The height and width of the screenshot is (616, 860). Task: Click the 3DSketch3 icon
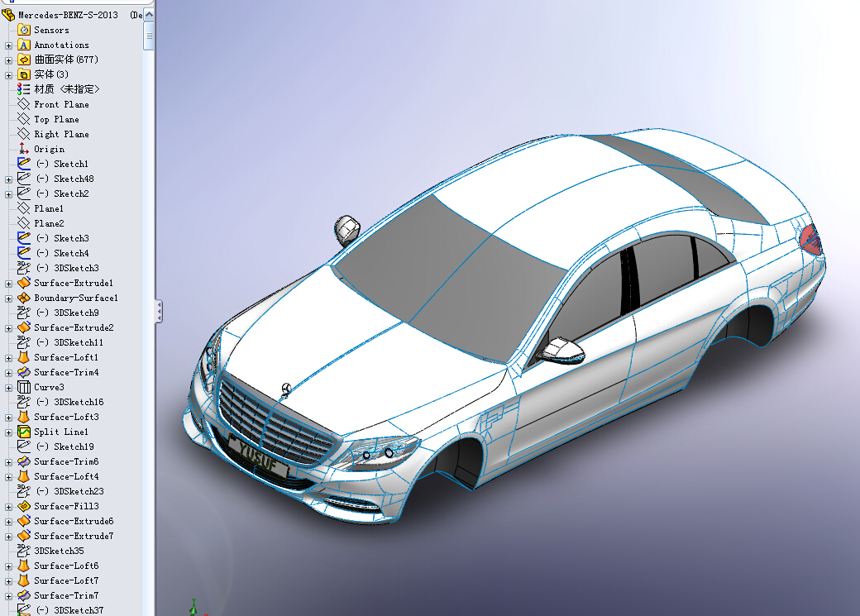point(24,268)
